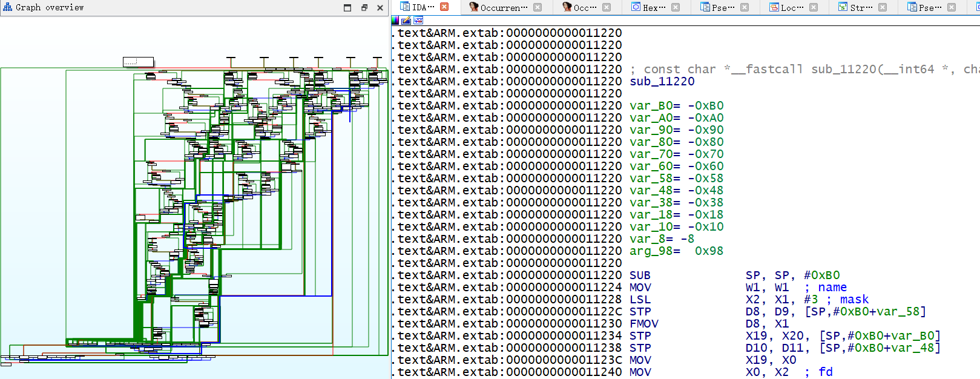This screenshot has height=379, width=980.
Task: Click the graph toggle icon beside the pencil
Action: [x=418, y=21]
